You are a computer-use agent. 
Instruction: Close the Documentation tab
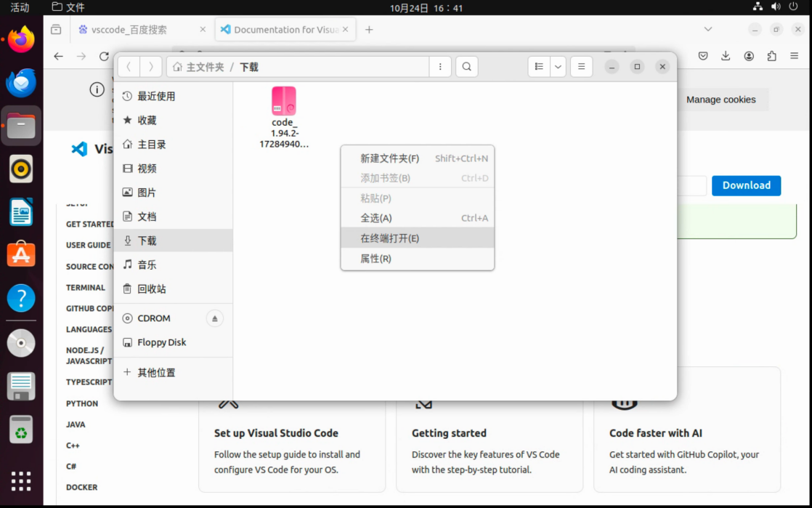[346, 30]
